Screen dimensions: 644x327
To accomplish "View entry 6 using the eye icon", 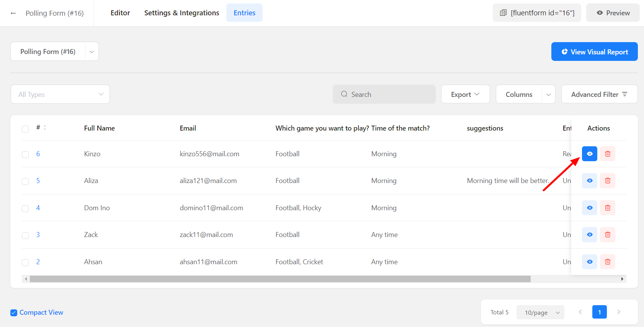I will pos(589,154).
